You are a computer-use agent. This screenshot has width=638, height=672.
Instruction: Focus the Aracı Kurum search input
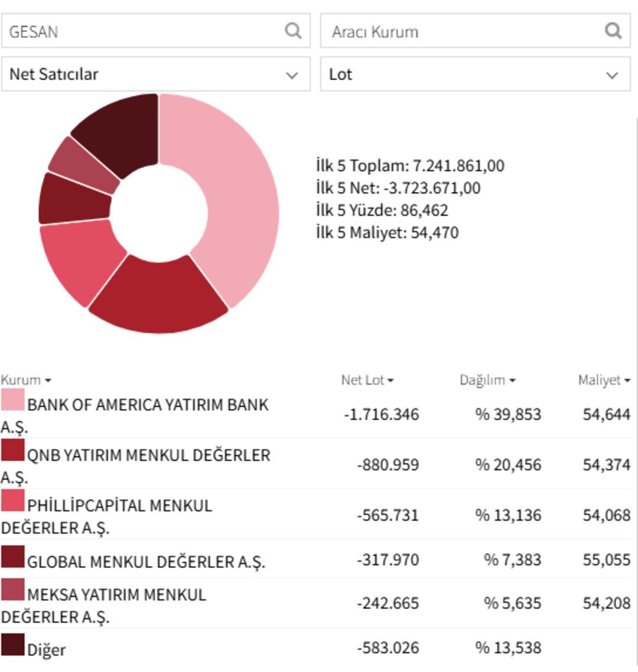[461, 31]
